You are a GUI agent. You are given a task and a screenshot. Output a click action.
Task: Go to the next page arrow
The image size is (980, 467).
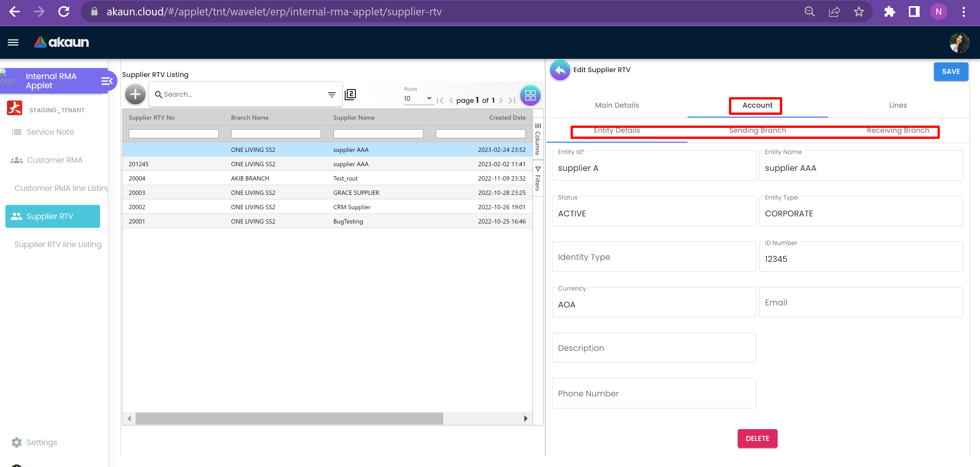click(501, 101)
